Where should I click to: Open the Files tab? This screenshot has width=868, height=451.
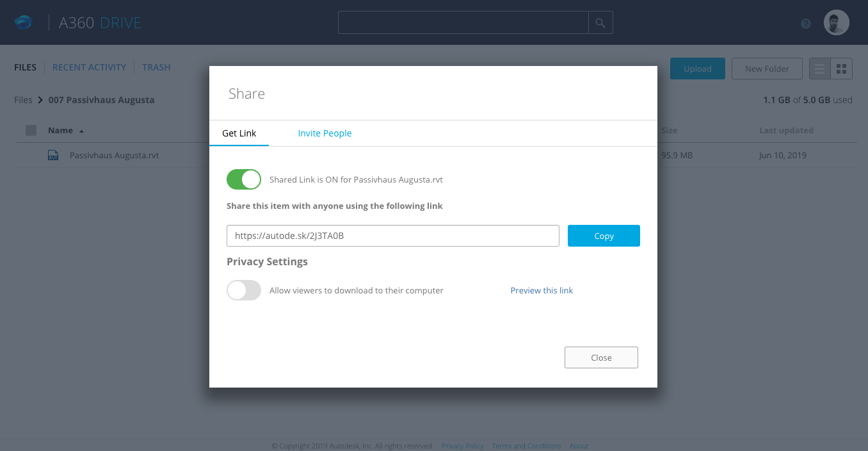tap(25, 67)
